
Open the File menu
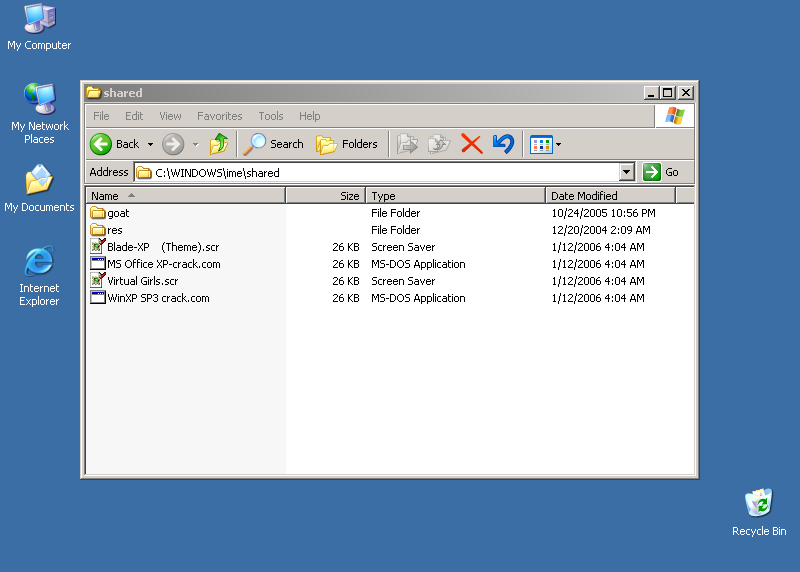tap(101, 116)
